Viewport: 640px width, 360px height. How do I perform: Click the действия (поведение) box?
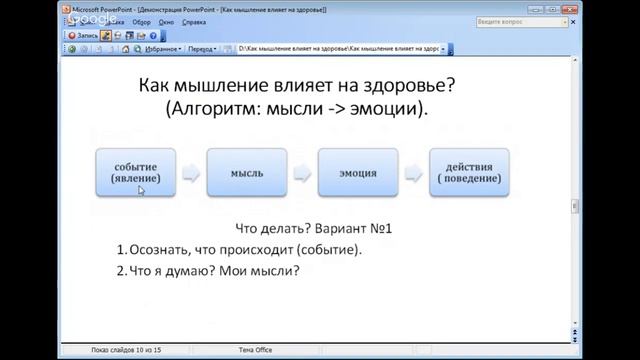(469, 172)
